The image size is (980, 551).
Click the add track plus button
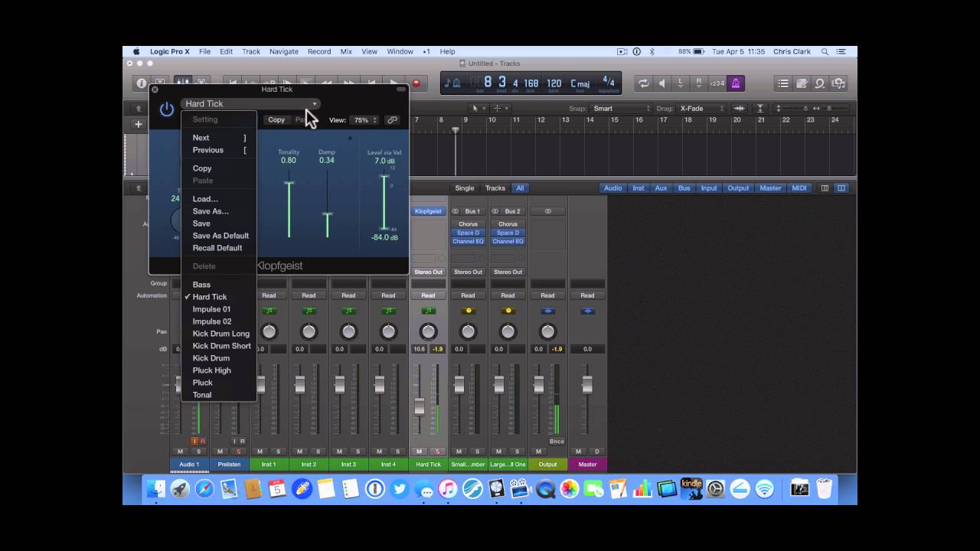[139, 124]
